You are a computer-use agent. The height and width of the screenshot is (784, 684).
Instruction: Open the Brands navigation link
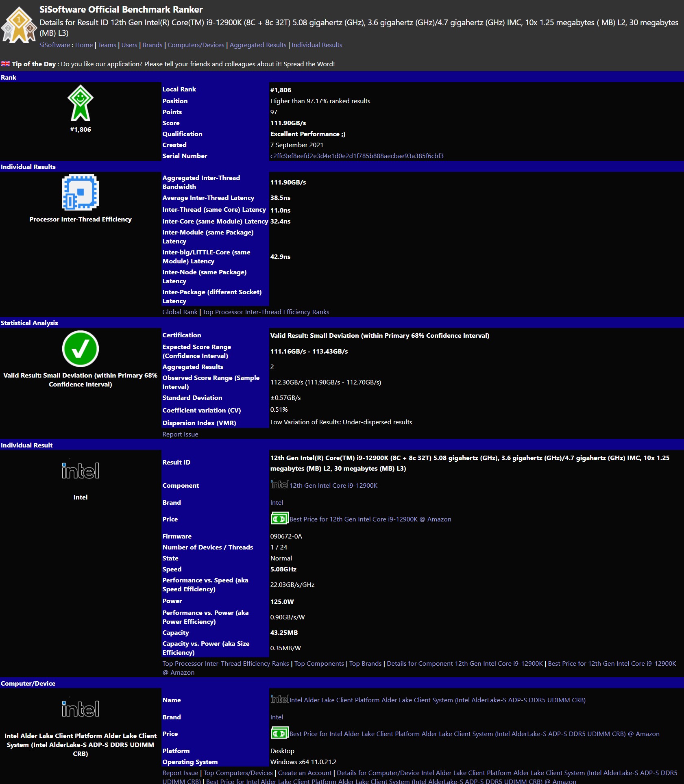tap(152, 45)
